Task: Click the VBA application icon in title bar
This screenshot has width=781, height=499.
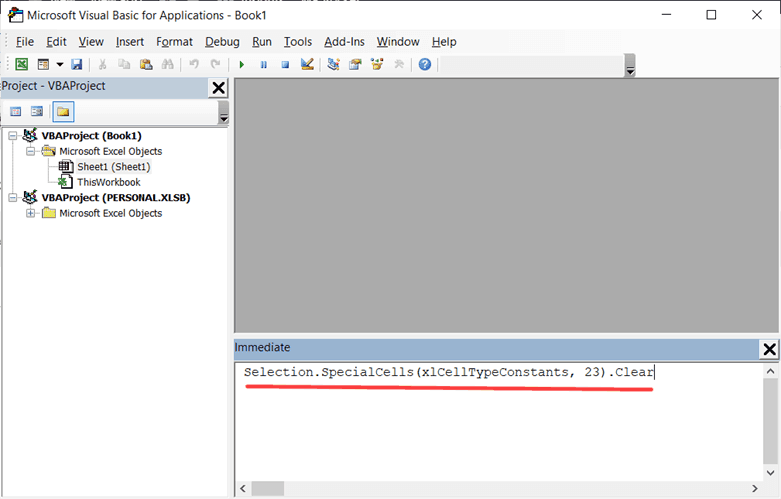Action: click(15, 15)
